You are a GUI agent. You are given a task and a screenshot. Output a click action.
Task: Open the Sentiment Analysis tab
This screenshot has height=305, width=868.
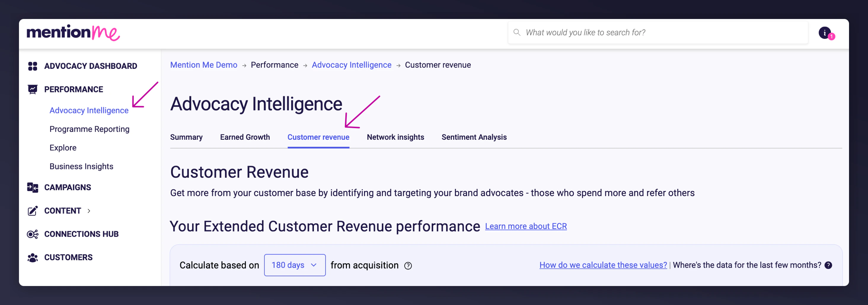coord(474,137)
